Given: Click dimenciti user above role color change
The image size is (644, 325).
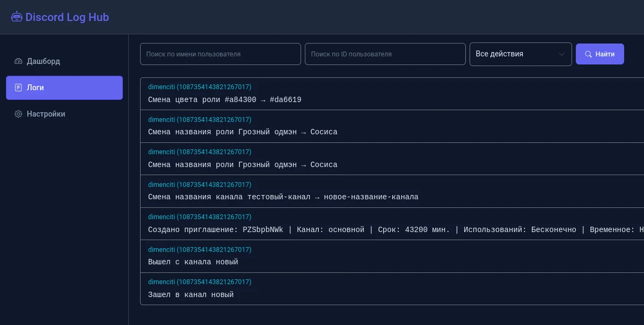Looking at the screenshot, I should coord(200,87).
